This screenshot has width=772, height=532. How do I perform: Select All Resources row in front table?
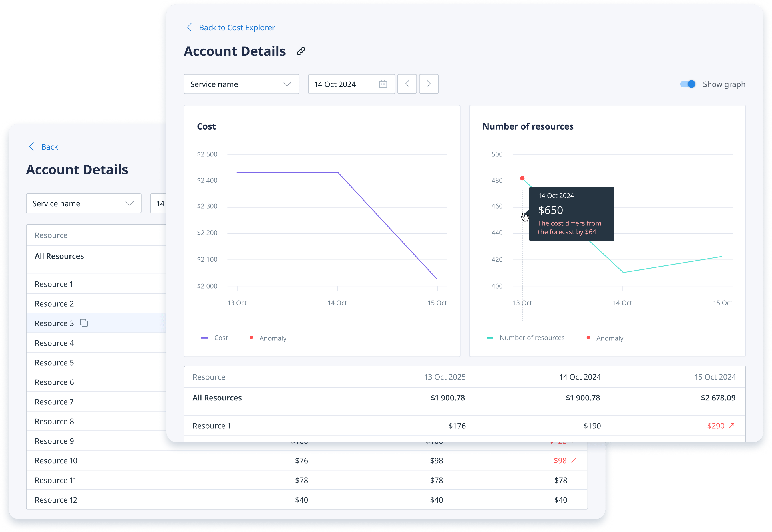coord(465,401)
